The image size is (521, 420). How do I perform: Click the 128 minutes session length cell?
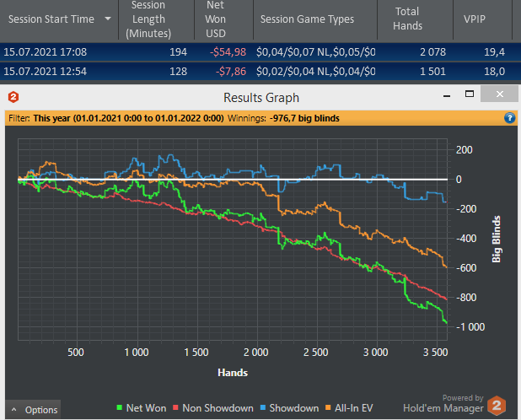click(179, 71)
